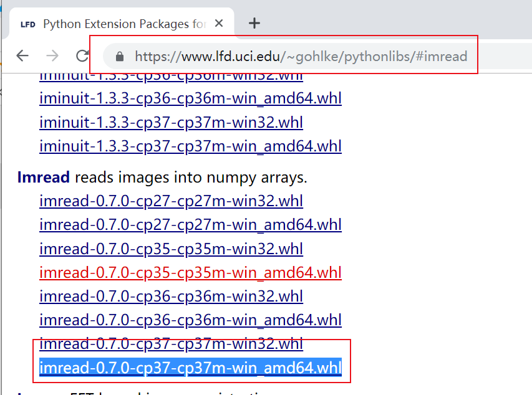Open a new browser tab with the plus icon
Image resolution: width=532 pixels, height=395 pixels.
(x=254, y=22)
